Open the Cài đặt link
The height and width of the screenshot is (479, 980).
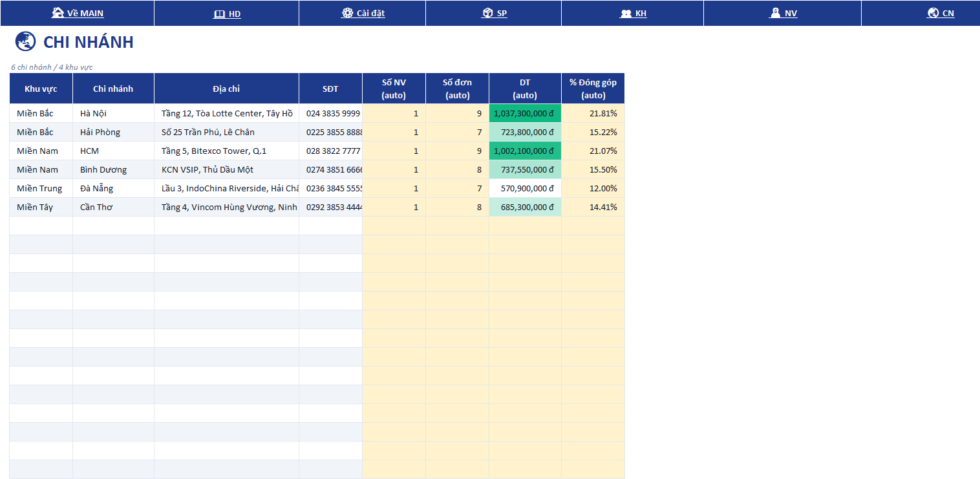tap(370, 14)
